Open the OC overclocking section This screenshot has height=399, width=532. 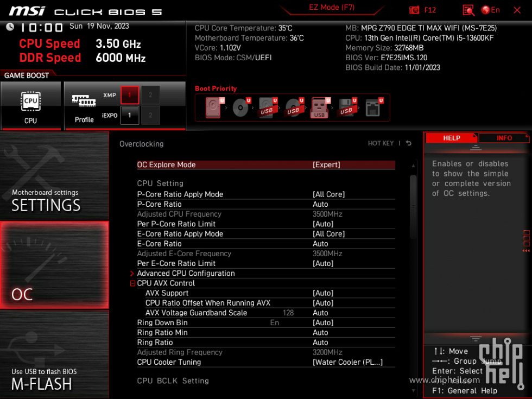(54, 265)
